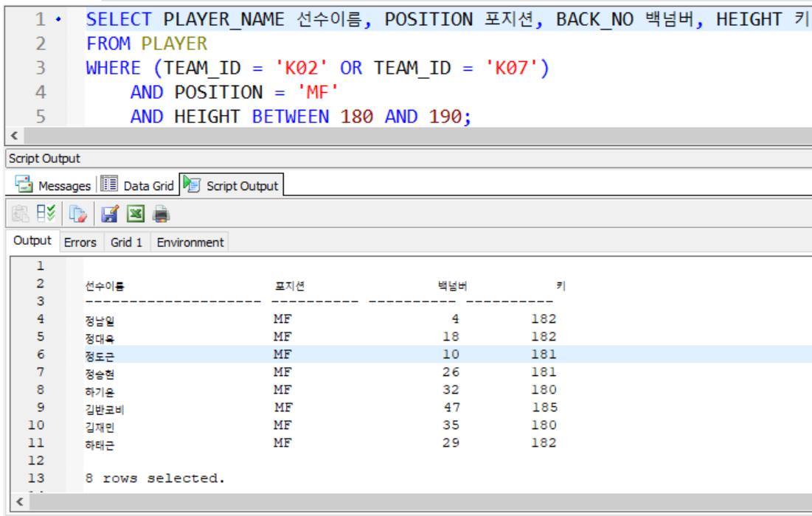Viewport: 812px width, 516px height.
Task: Click PLAYER table name on editor line 2
Action: (x=174, y=43)
